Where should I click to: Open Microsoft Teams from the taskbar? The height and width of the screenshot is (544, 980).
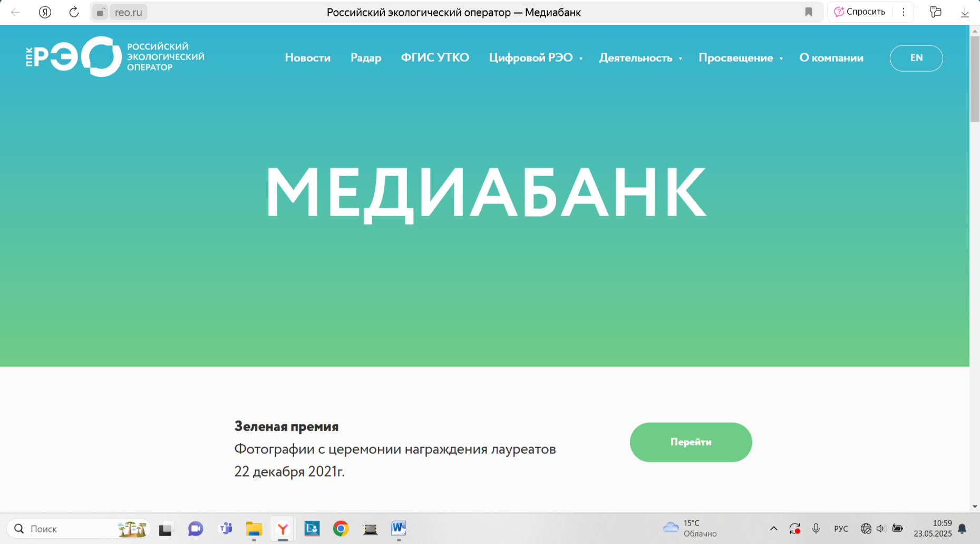pos(226,529)
